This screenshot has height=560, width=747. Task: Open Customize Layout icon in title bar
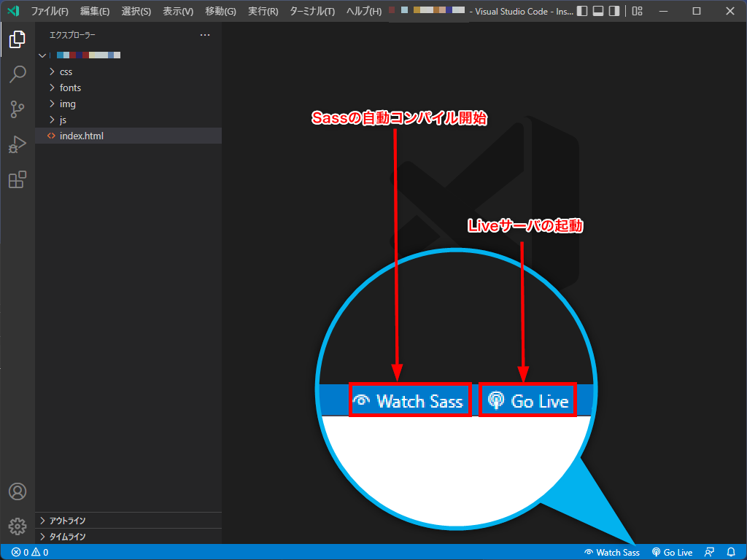tap(638, 11)
